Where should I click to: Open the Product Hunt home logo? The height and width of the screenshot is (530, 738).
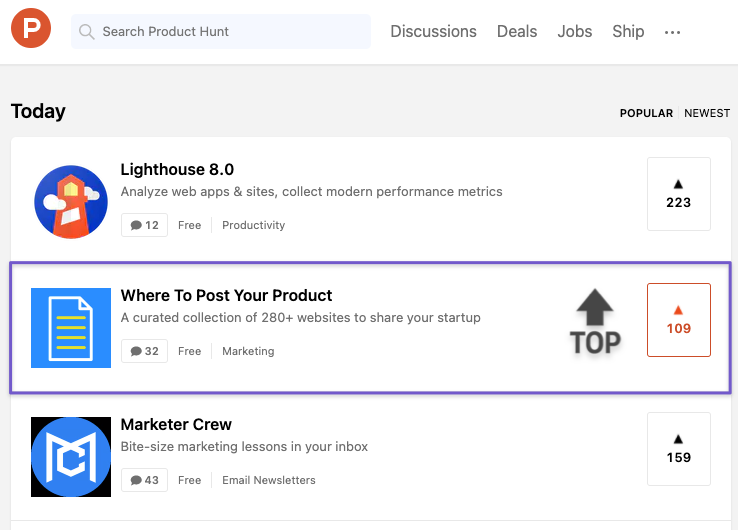[31, 28]
